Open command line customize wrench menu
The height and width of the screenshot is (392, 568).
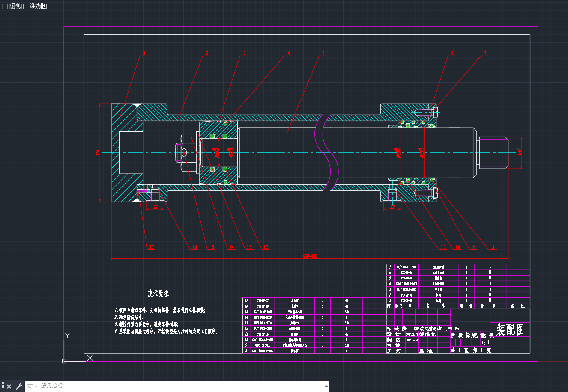pos(19,386)
